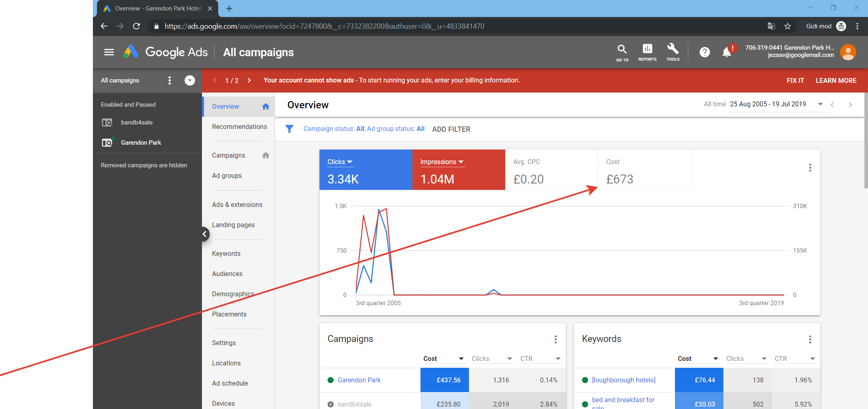Viewport: 868px width, 409px height.
Task: Open Keywords card more options menu
Action: (810, 339)
